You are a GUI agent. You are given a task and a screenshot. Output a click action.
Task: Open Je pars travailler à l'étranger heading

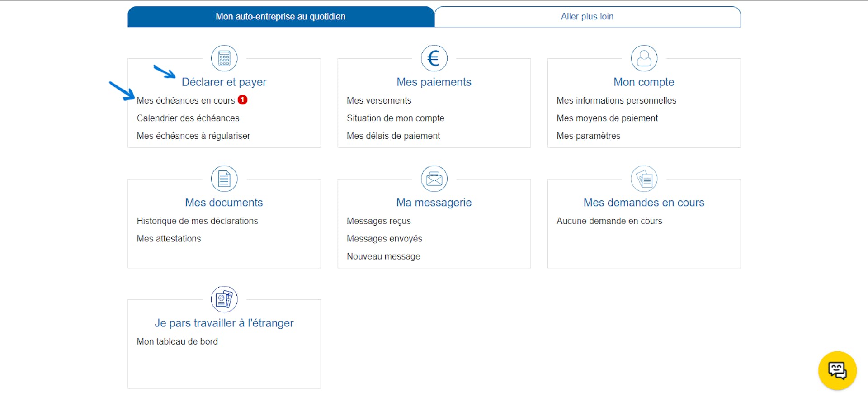[224, 323]
